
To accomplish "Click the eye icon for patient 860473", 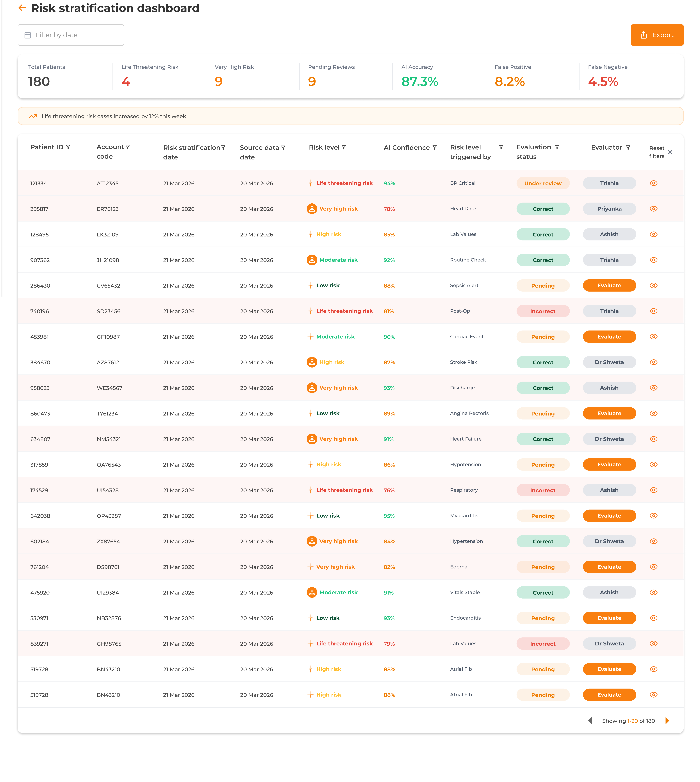I will pyautogui.click(x=654, y=414).
